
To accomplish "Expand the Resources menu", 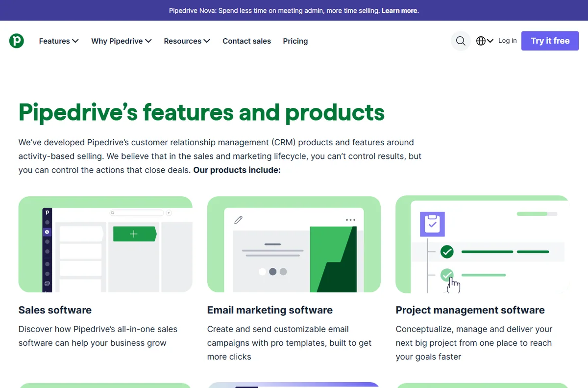I will pos(187,41).
